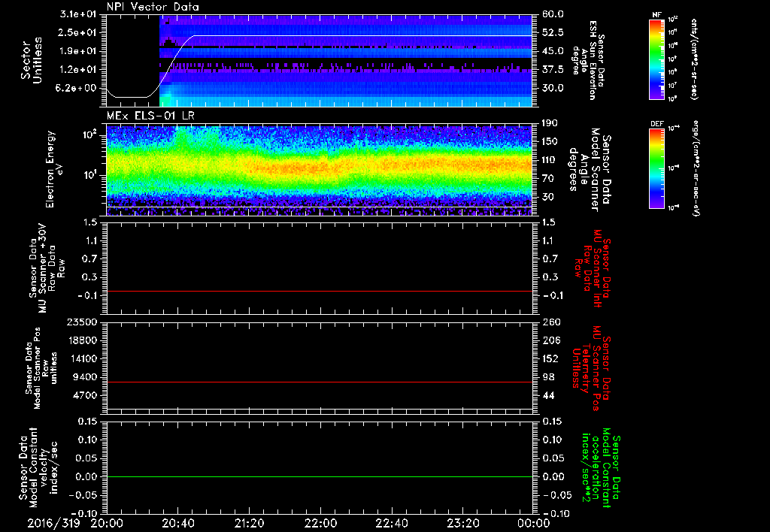770x532 pixels.
Task: Click the "21:20" time axis label
Action: (249, 524)
